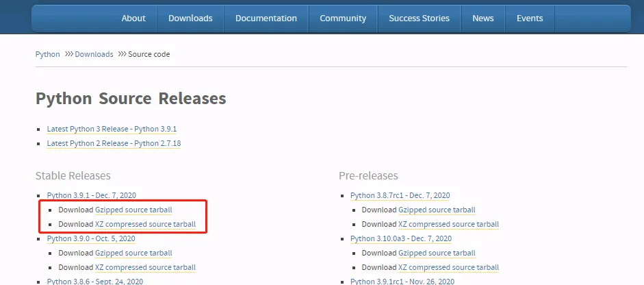The image size is (644, 285).
Task: Open Python 3.9.1 - Dec. 7, 2020 release
Action: [x=91, y=195]
